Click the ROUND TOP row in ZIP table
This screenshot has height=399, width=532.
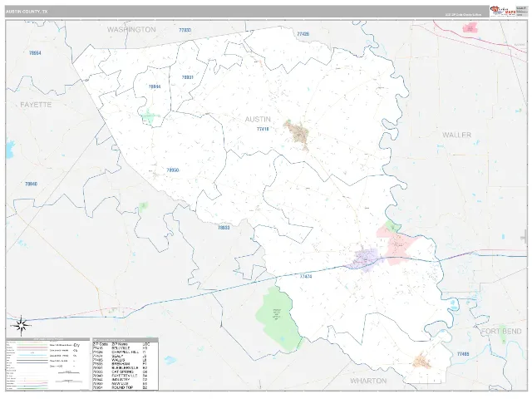[x=125, y=387]
